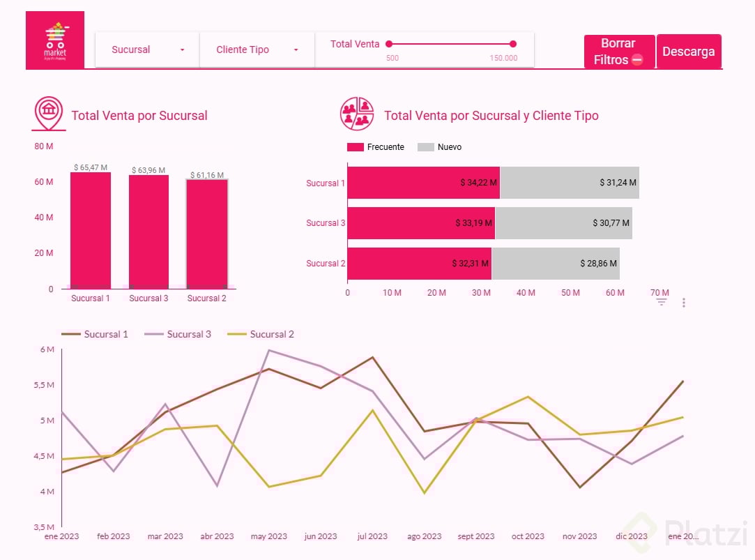Click the "sept 2023" axis label

475,536
